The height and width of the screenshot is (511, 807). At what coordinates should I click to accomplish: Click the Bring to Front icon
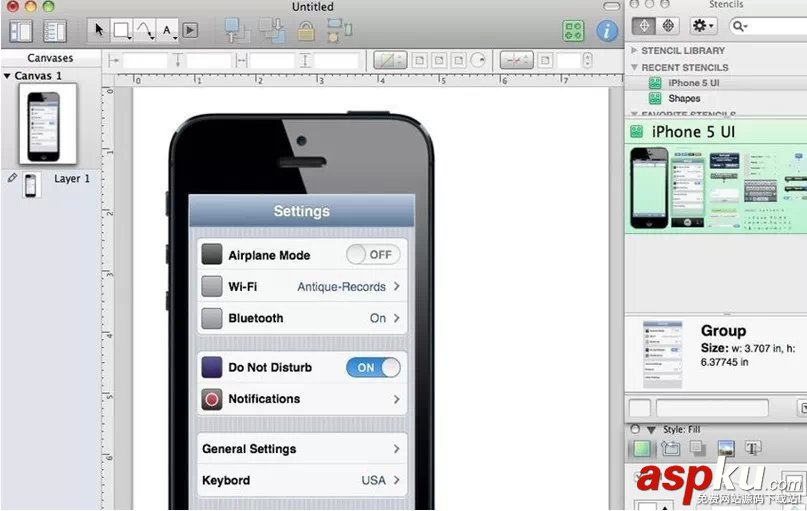tap(237, 30)
